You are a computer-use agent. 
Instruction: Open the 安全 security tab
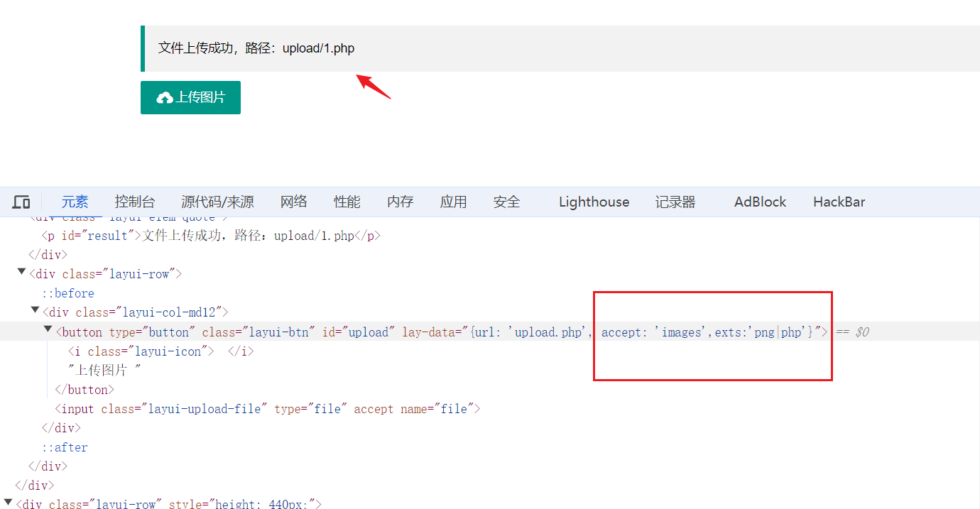click(x=506, y=202)
